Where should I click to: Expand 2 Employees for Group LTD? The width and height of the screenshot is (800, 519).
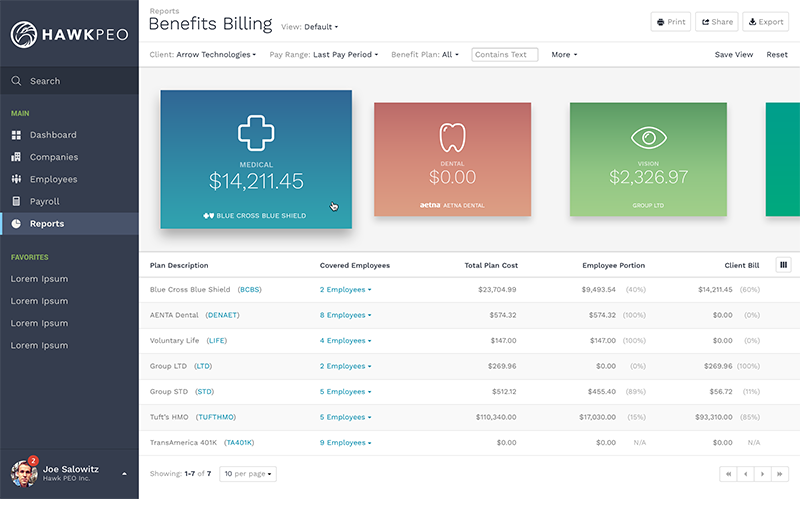345,366
